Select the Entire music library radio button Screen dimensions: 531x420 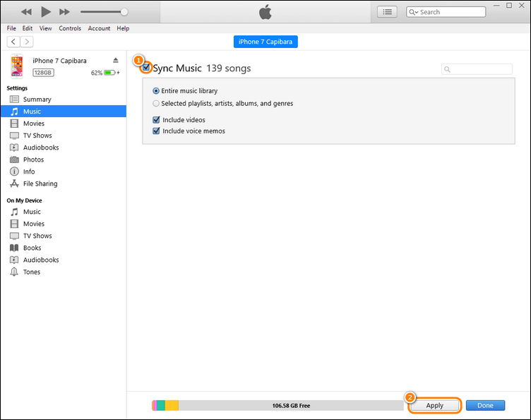[x=156, y=91]
